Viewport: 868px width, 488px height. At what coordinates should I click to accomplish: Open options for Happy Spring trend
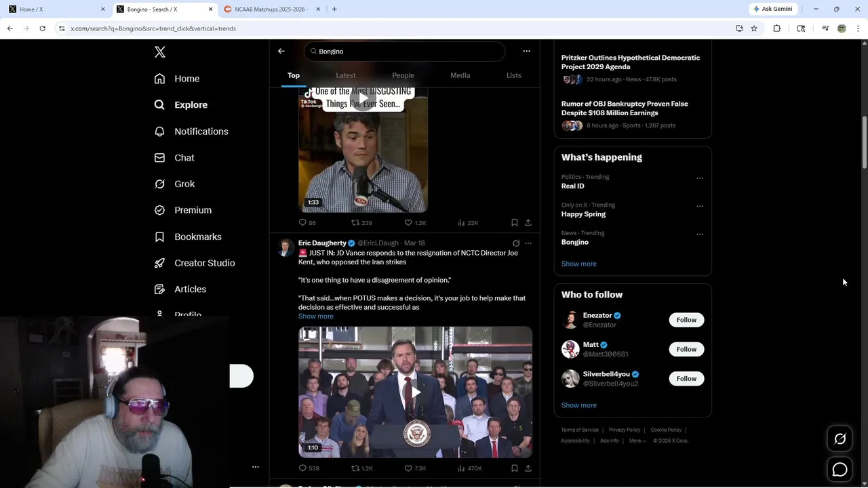pyautogui.click(x=700, y=206)
